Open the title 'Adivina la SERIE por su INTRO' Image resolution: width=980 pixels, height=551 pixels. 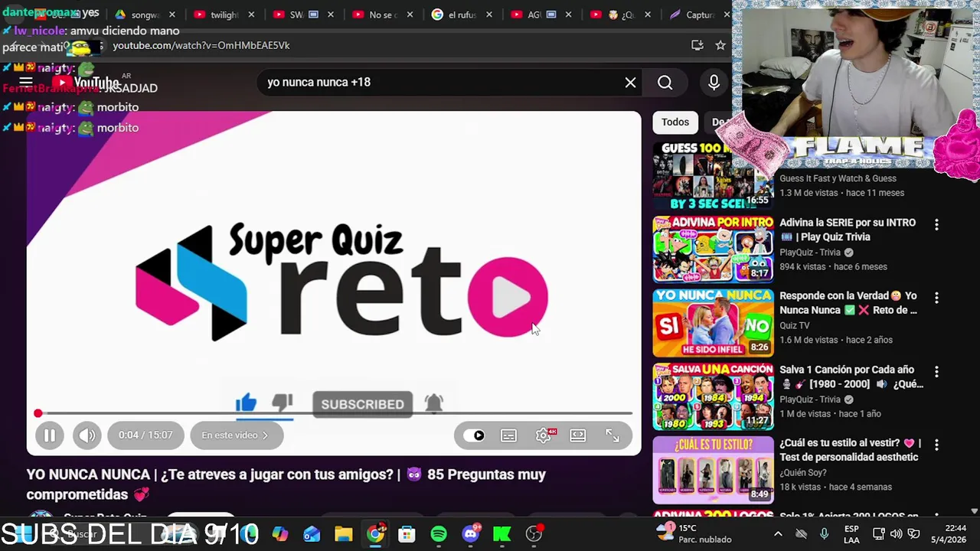tap(848, 230)
